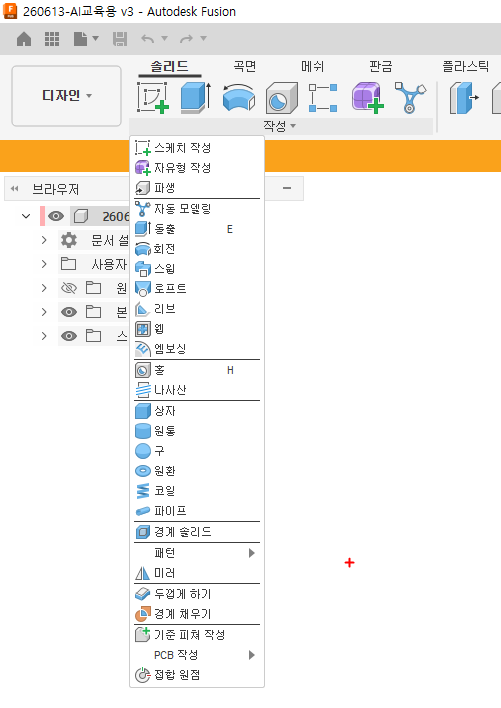The image size is (501, 708).
Task: Click the Create Sketch toolbar icon
Action: 153,97
